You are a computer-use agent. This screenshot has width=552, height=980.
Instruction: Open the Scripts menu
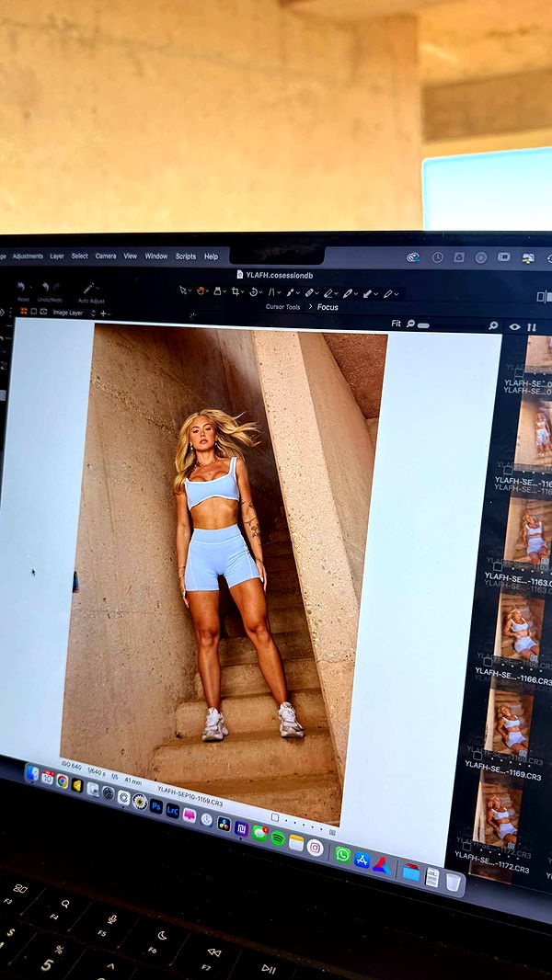coord(186,256)
